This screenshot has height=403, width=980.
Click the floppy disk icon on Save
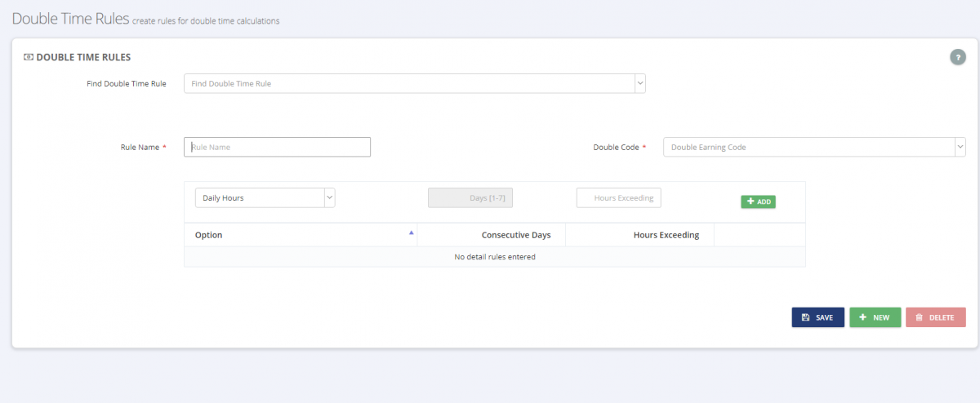[805, 317]
